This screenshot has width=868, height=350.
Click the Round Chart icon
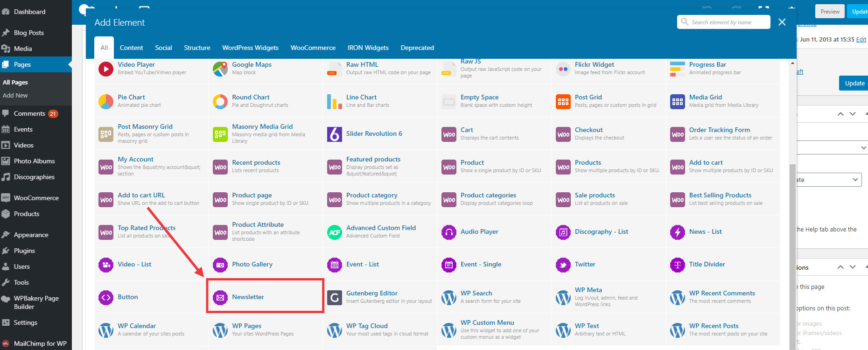[x=220, y=102]
